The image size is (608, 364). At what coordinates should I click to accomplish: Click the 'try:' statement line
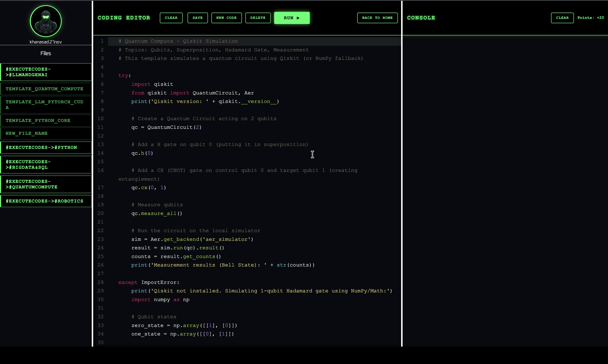pyautogui.click(x=125, y=76)
